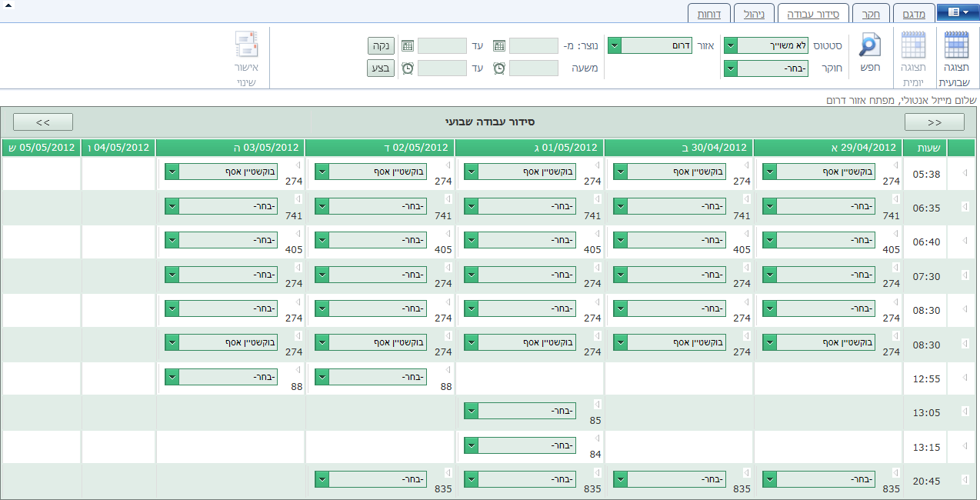Switch to the מדגם tab
Viewport: 980px width, 500px height.
(x=915, y=14)
